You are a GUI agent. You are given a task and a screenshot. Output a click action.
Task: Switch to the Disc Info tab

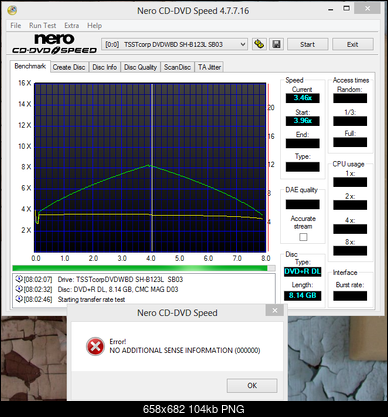(x=104, y=67)
